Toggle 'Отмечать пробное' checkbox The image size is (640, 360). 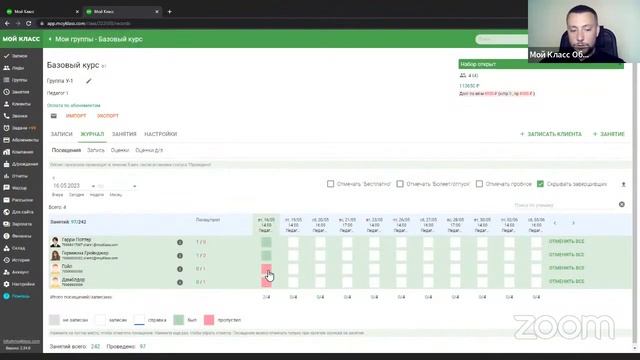click(x=479, y=184)
